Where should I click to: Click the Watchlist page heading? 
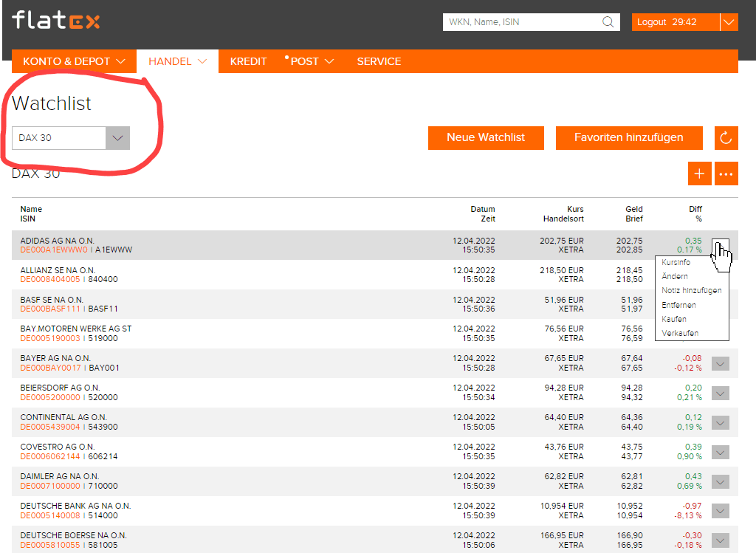52,103
